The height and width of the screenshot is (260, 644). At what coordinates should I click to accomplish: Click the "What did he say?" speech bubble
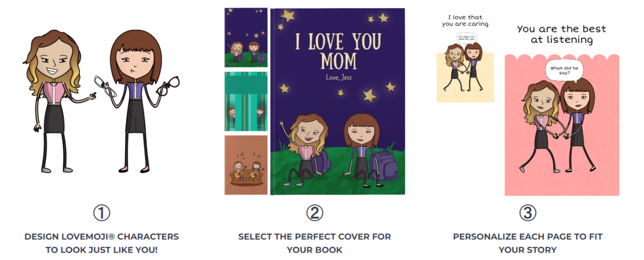pos(563,71)
